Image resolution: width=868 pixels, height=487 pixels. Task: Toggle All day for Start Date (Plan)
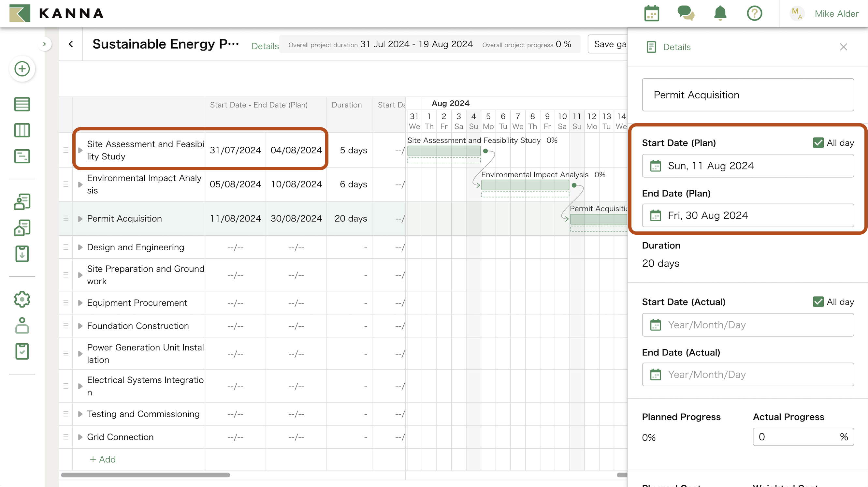pos(818,142)
